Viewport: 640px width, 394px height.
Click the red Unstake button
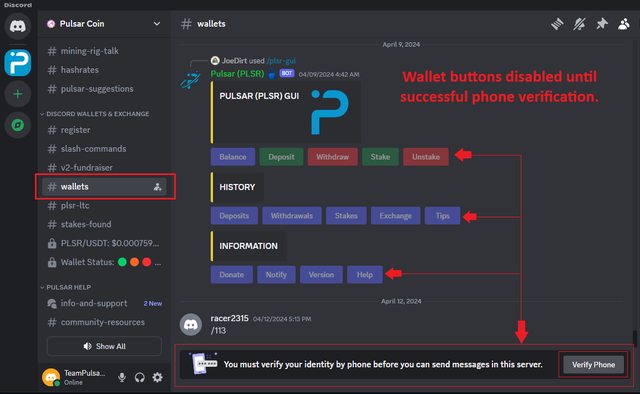(x=426, y=157)
